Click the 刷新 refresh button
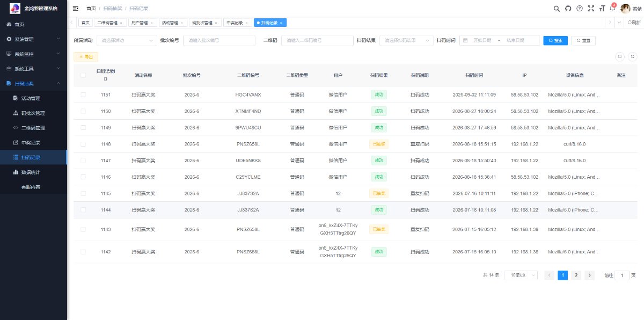Viewport: 644px width, 320px height. [x=634, y=23]
